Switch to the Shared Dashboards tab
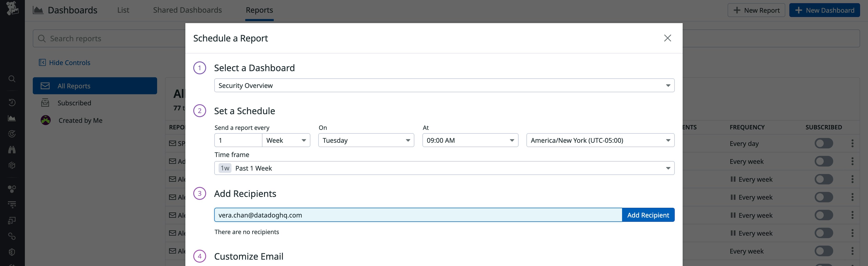Screen dimensions: 868x266 (187, 10)
